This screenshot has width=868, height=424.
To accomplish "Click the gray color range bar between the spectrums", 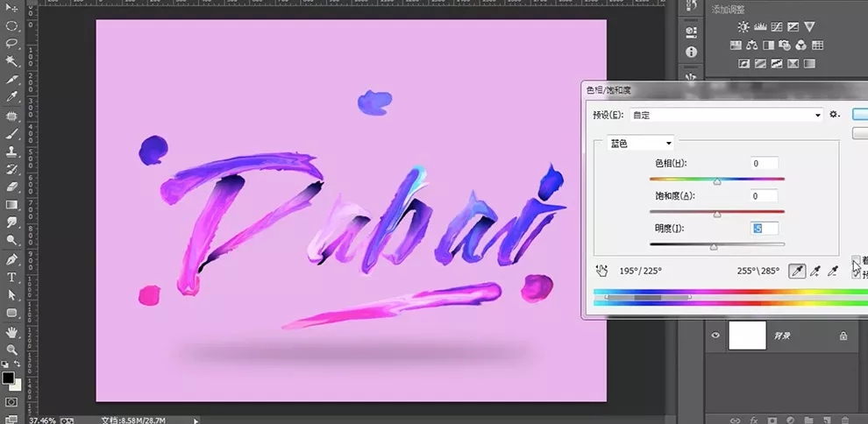I will [x=648, y=297].
